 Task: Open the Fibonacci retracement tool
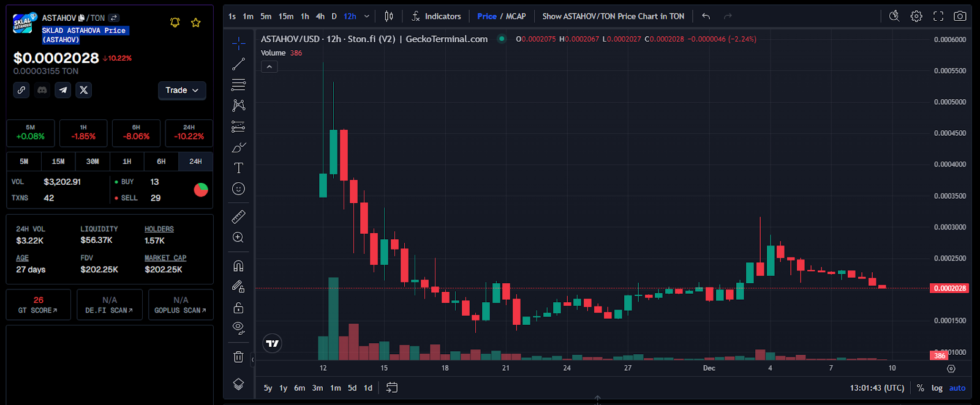239,84
